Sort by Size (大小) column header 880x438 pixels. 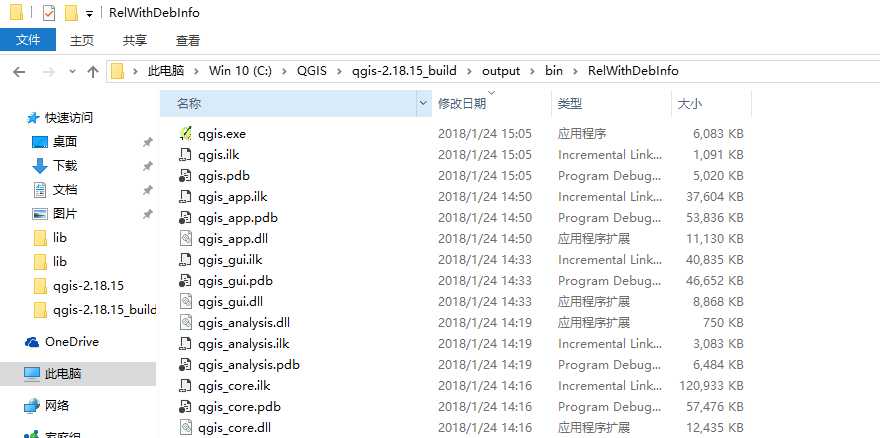click(x=711, y=103)
